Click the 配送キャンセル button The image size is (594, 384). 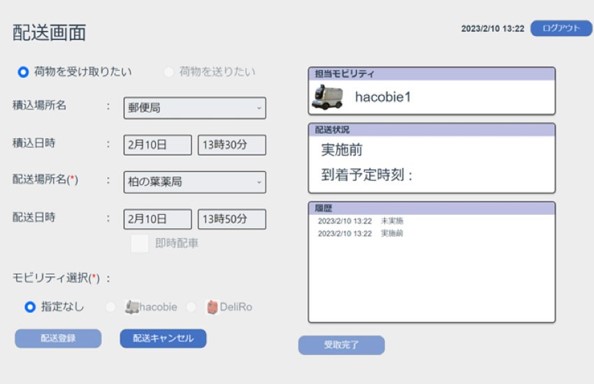(163, 338)
